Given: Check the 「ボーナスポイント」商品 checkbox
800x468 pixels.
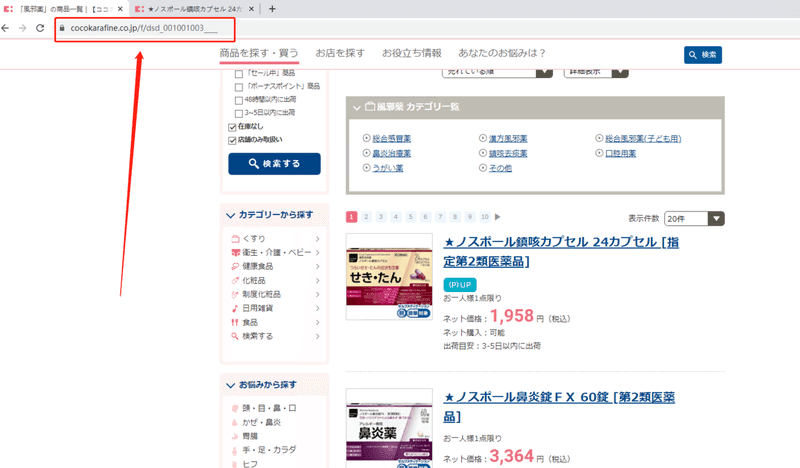Looking at the screenshot, I should [x=238, y=87].
